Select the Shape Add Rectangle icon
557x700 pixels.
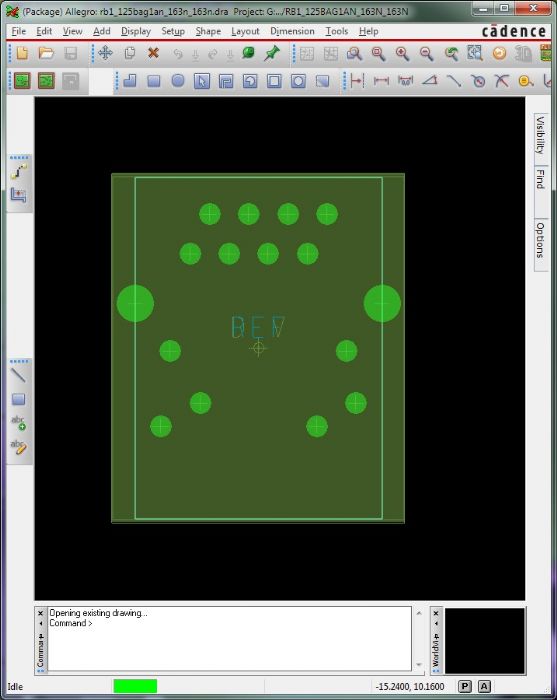154,81
